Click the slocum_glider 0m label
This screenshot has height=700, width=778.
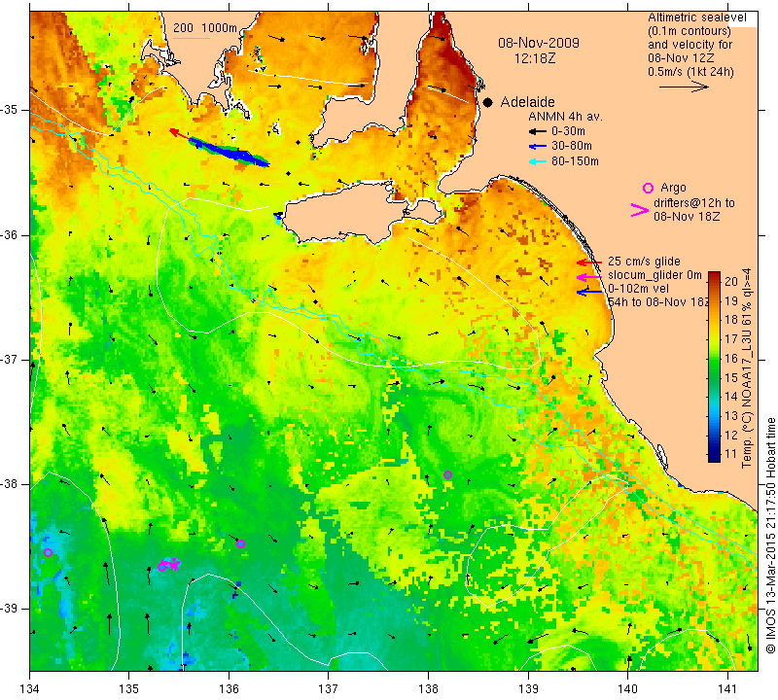(x=654, y=275)
